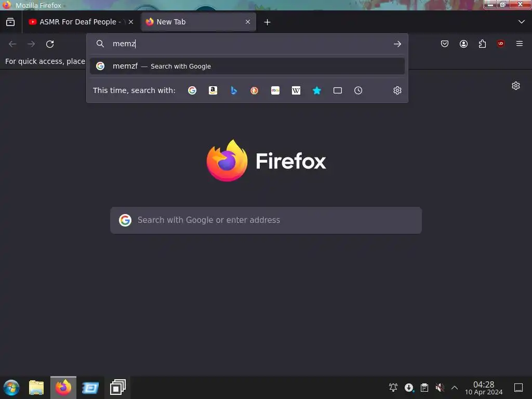Open Save to Pocket button
This screenshot has height=399, width=532.
pyautogui.click(x=445, y=44)
